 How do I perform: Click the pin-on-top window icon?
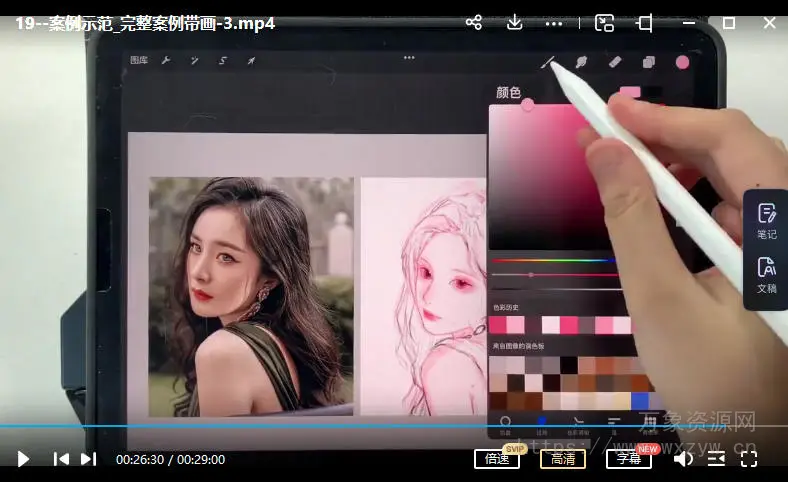coord(645,23)
